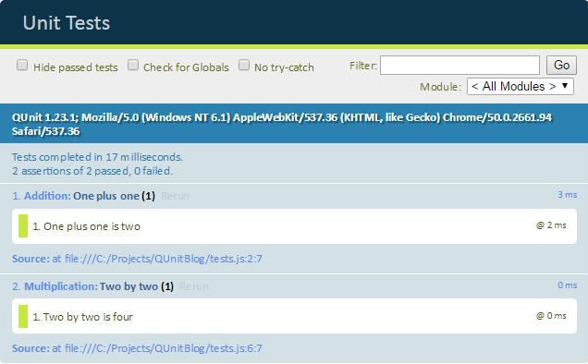Click the Hide passed tests label
Viewport: 588px width, 364px height.
coord(76,67)
